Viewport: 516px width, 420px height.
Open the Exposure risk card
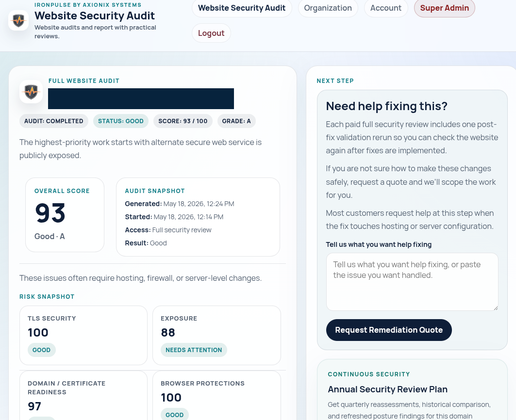tap(216, 336)
